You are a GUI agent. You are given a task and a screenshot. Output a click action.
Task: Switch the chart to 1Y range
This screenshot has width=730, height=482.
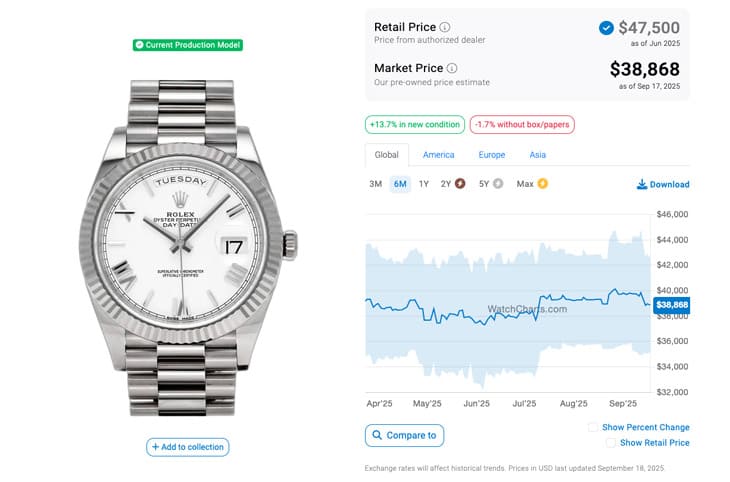tap(424, 184)
